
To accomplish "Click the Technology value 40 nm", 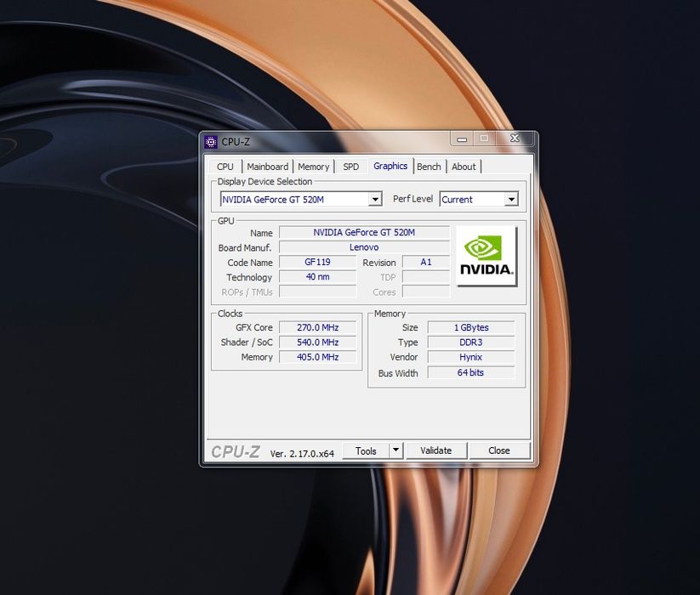I will click(x=317, y=276).
